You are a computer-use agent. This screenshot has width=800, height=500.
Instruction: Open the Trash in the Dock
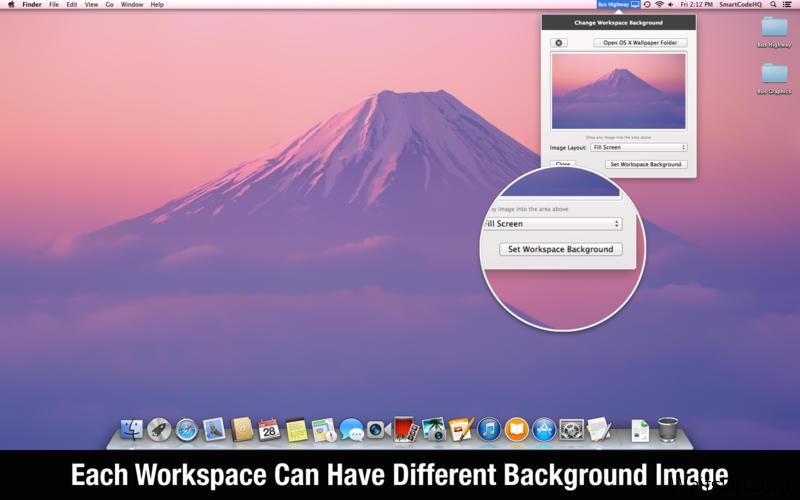[667, 429]
